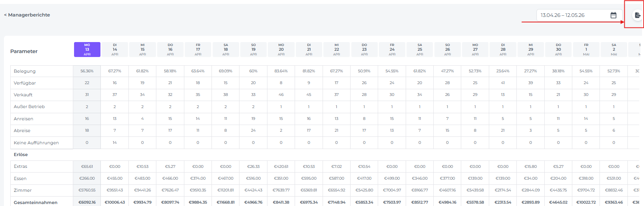Click the Außer Betrieb row label
644x206 pixels.
click(29, 107)
